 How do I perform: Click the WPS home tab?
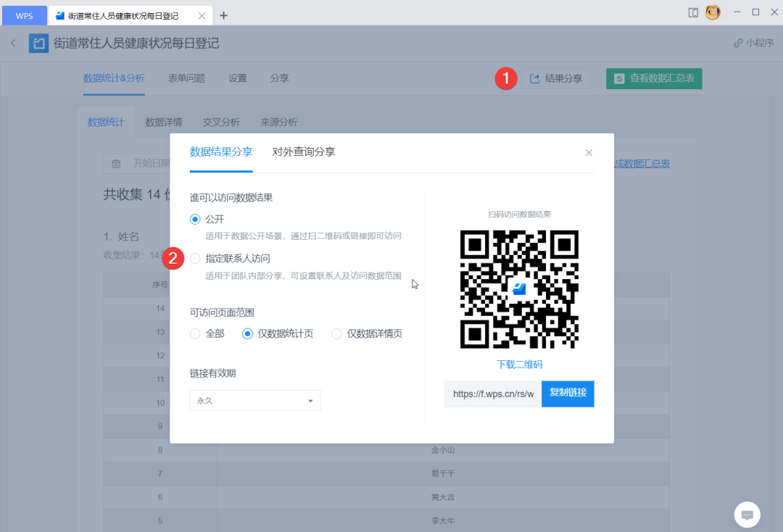(x=25, y=15)
